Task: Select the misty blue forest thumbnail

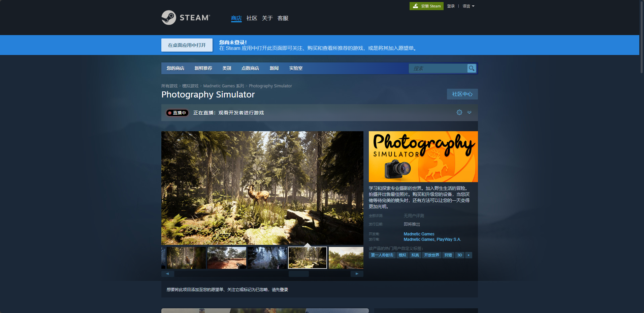Action: pos(267,258)
